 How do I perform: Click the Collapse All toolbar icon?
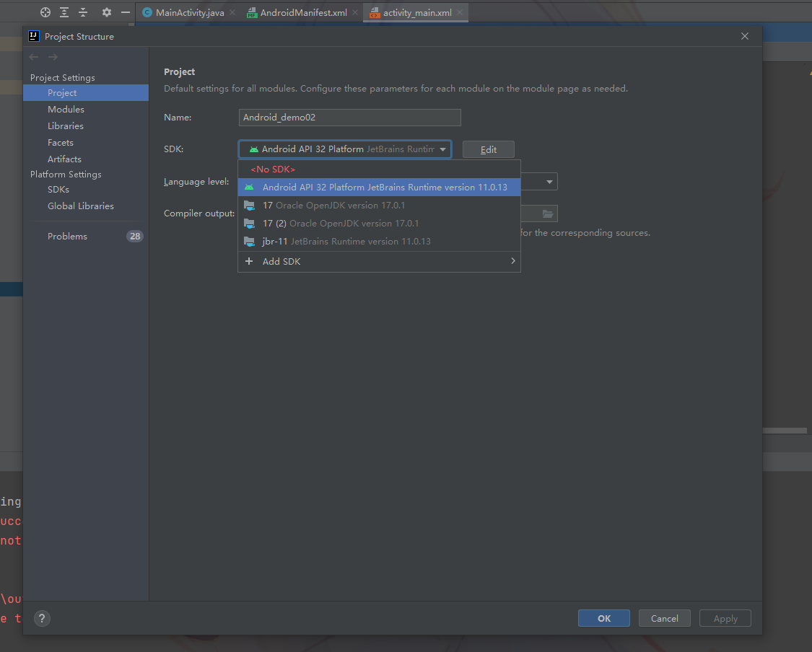point(83,12)
